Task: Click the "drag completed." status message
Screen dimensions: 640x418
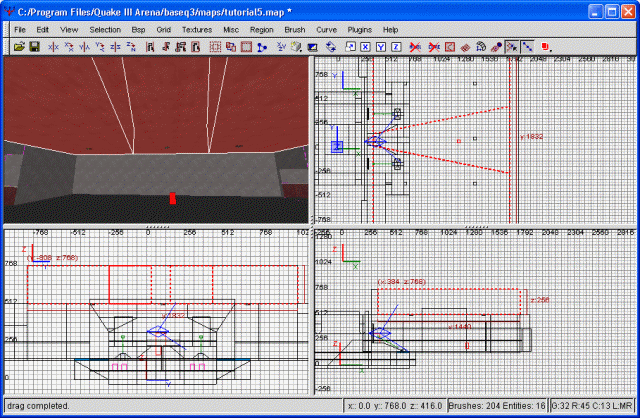Action: (x=38, y=406)
